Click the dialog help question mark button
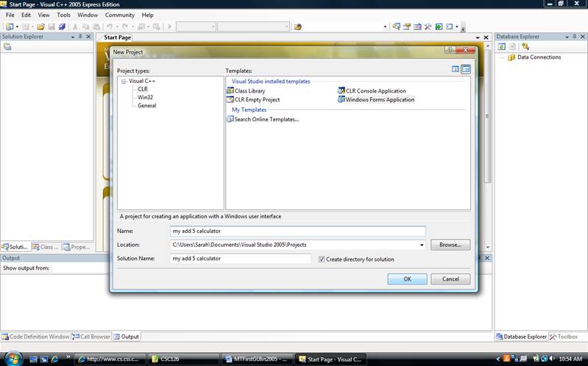 tap(450, 51)
